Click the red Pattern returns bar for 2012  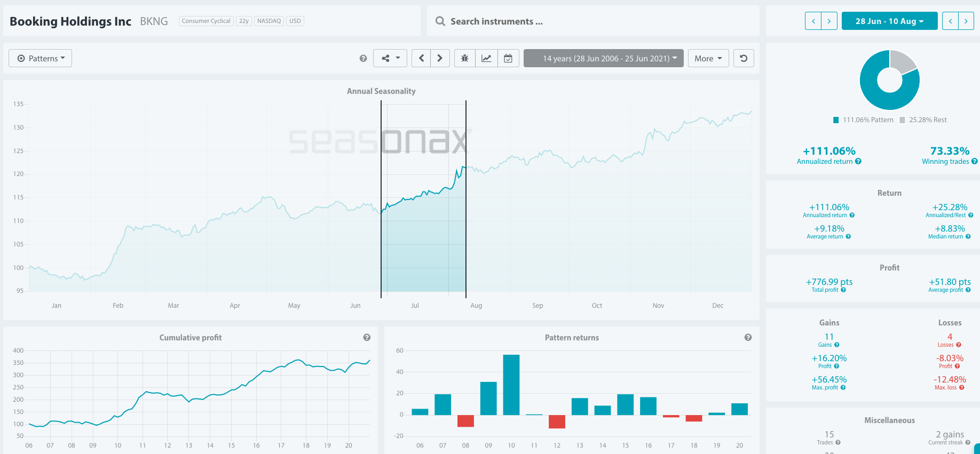(557, 421)
